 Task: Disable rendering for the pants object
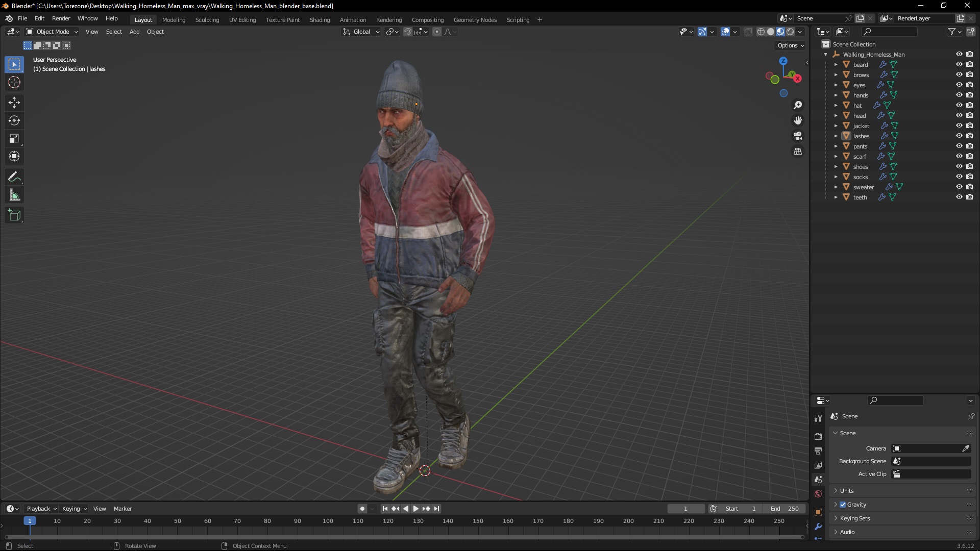click(970, 146)
